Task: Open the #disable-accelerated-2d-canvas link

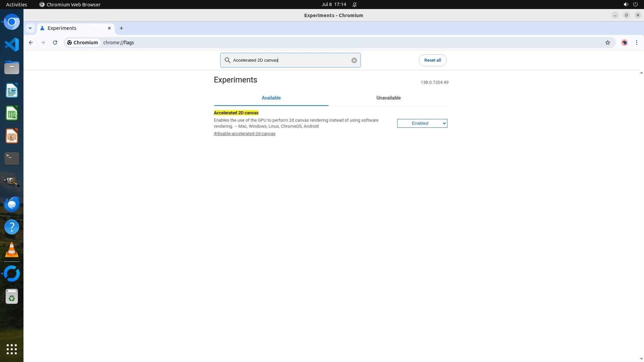Action: pos(244,134)
